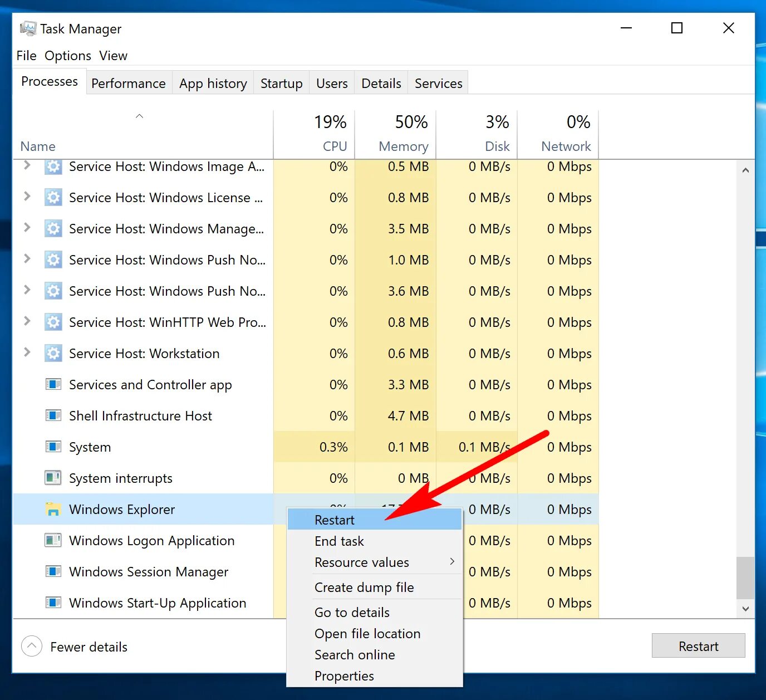
Task: Switch to the Startup tab
Action: pyautogui.click(x=282, y=83)
